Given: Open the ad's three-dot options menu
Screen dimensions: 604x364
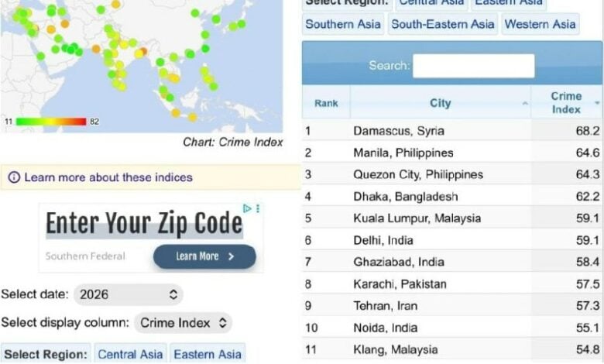Looking at the screenshot, I should tap(258, 208).
